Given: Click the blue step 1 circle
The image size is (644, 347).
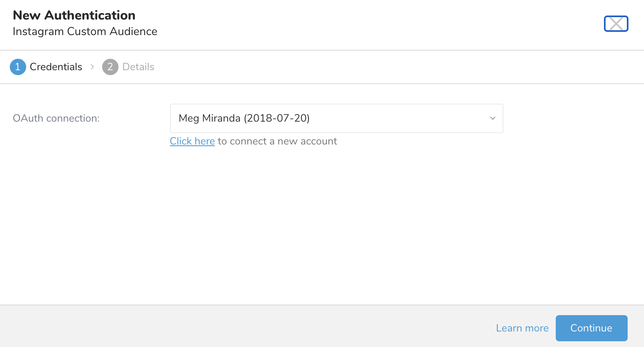Looking at the screenshot, I should point(18,67).
